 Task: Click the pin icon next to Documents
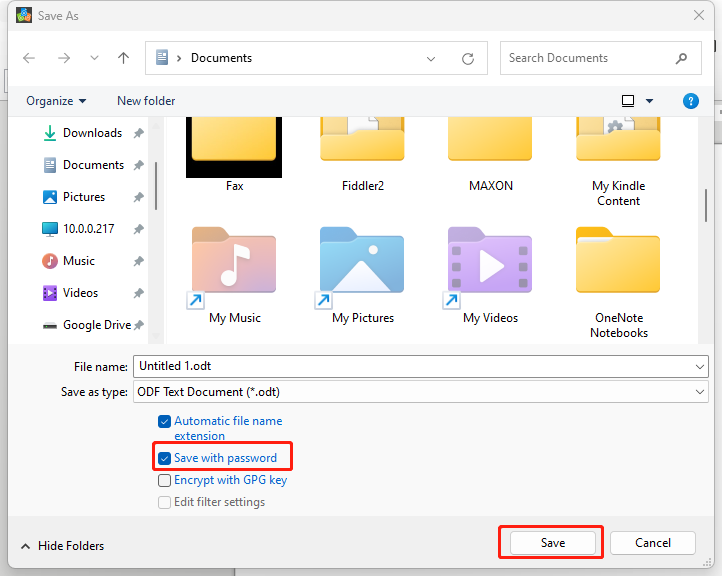click(x=139, y=165)
